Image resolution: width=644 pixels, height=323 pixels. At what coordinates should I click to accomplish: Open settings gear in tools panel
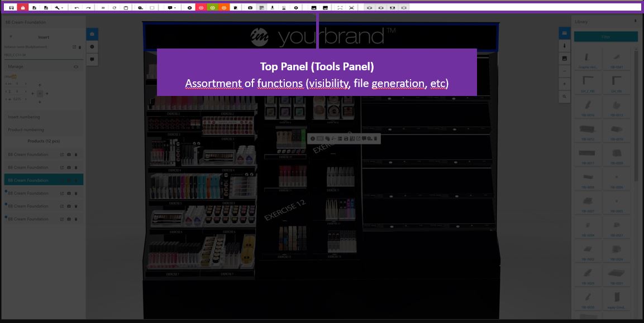pos(296,8)
